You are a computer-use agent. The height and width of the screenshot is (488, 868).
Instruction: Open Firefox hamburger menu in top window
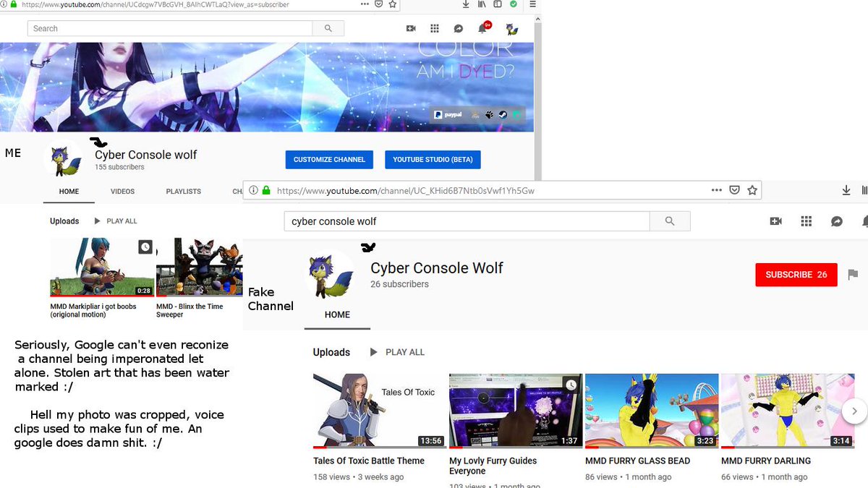(533, 4)
